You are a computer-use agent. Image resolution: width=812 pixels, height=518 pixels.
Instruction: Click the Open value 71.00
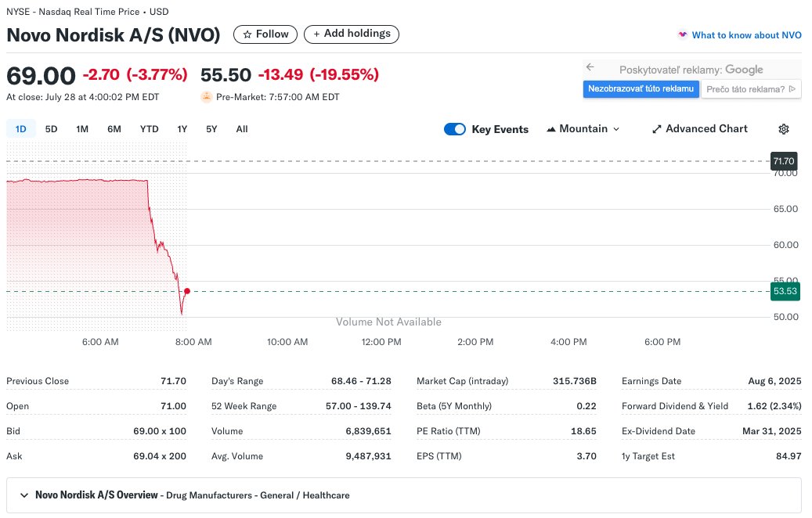(173, 405)
